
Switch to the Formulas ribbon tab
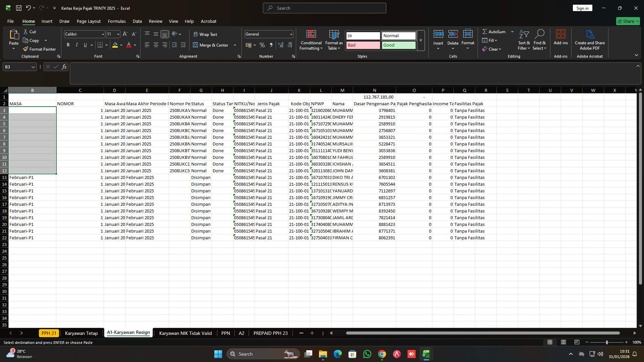click(x=116, y=21)
